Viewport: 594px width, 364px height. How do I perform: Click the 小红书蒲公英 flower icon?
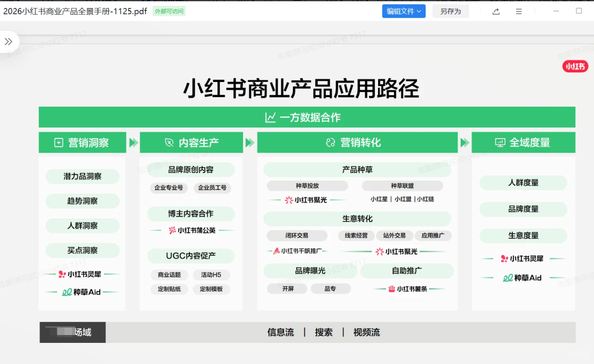pos(172,230)
